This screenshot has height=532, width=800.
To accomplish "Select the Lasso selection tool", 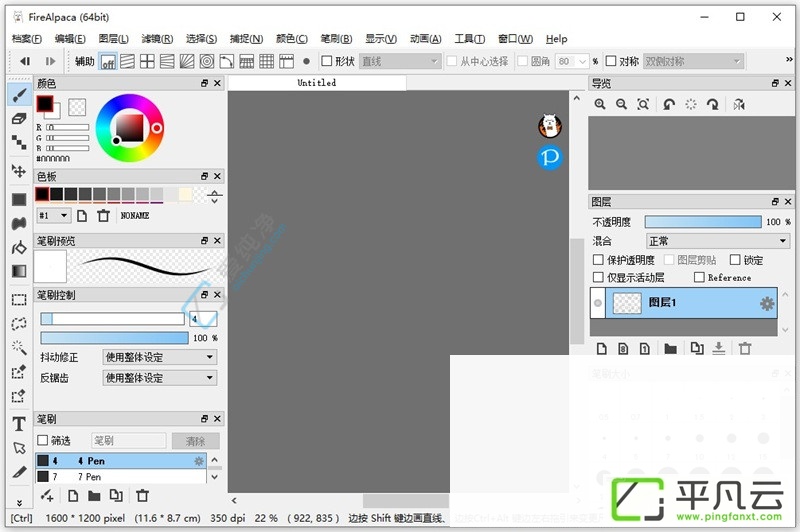I will (19, 323).
